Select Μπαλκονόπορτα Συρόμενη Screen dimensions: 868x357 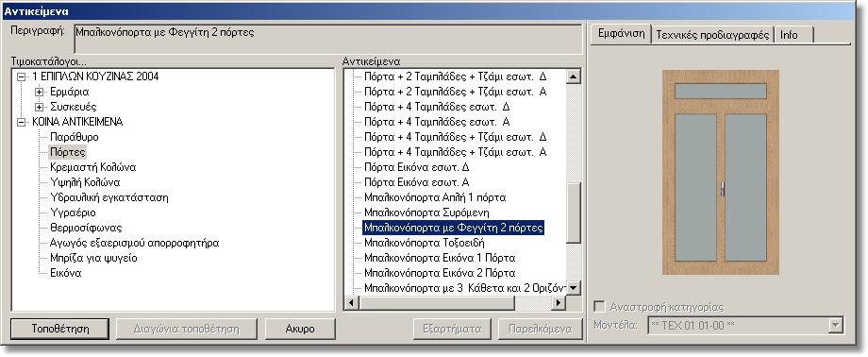tap(426, 212)
